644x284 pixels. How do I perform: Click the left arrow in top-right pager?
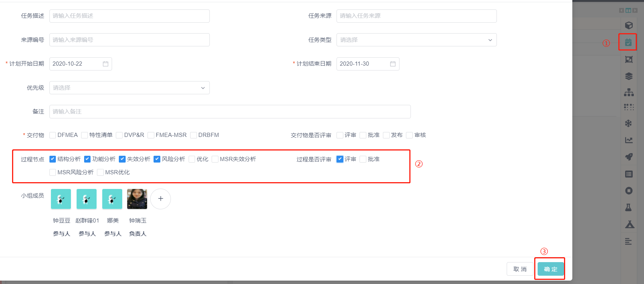621,11
